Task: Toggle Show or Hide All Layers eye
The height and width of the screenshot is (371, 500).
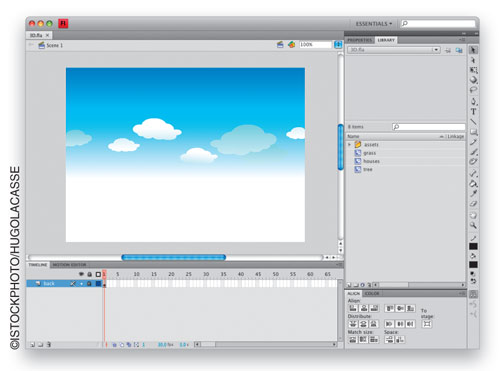Action: pyautogui.click(x=81, y=274)
